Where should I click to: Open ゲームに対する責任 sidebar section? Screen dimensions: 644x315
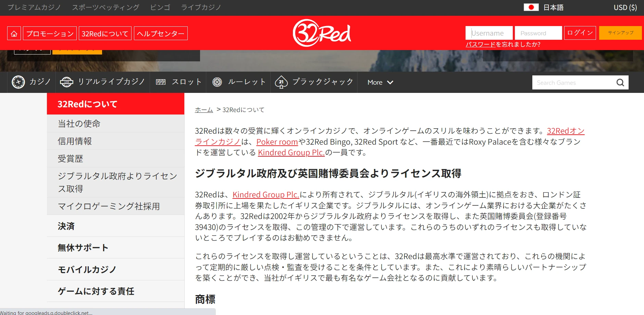click(x=116, y=291)
